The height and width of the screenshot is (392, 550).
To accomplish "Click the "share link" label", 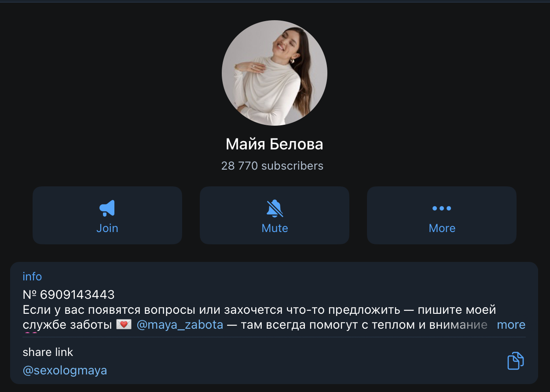I will click(48, 352).
